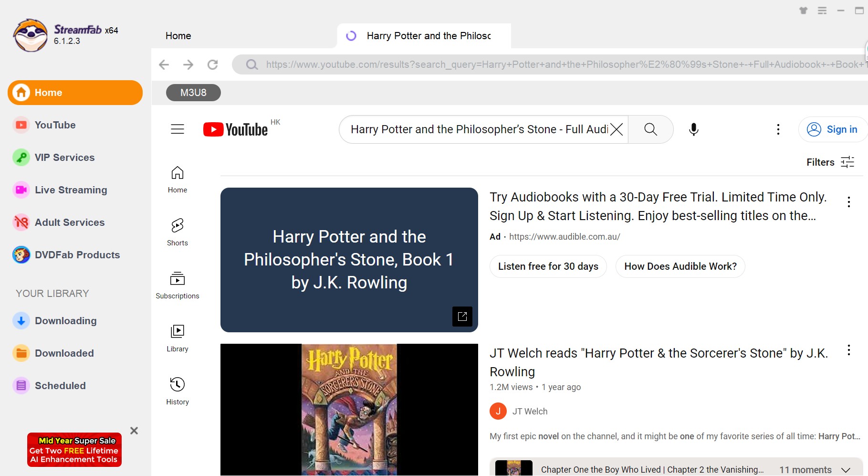
Task: Click How Does Audible Work?
Action: pyautogui.click(x=680, y=266)
